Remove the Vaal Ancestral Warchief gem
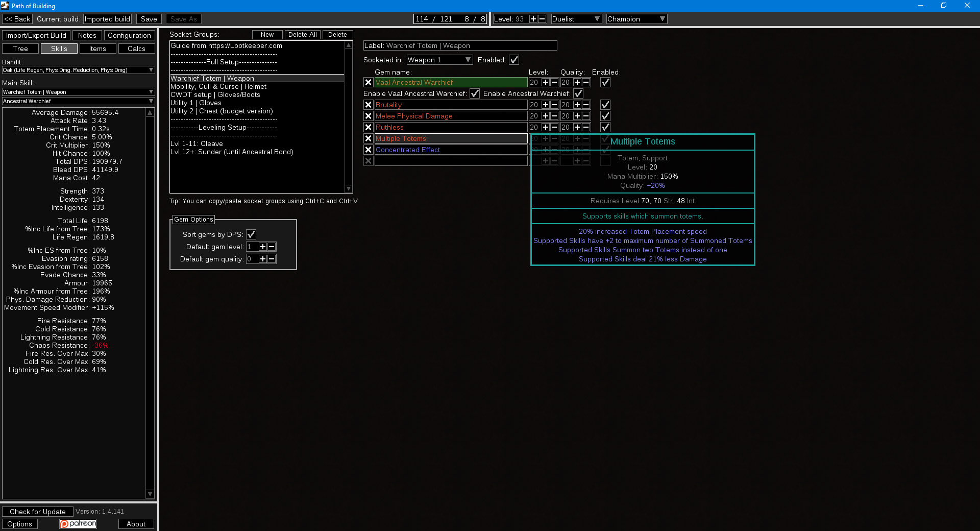The image size is (980, 531). [x=368, y=82]
